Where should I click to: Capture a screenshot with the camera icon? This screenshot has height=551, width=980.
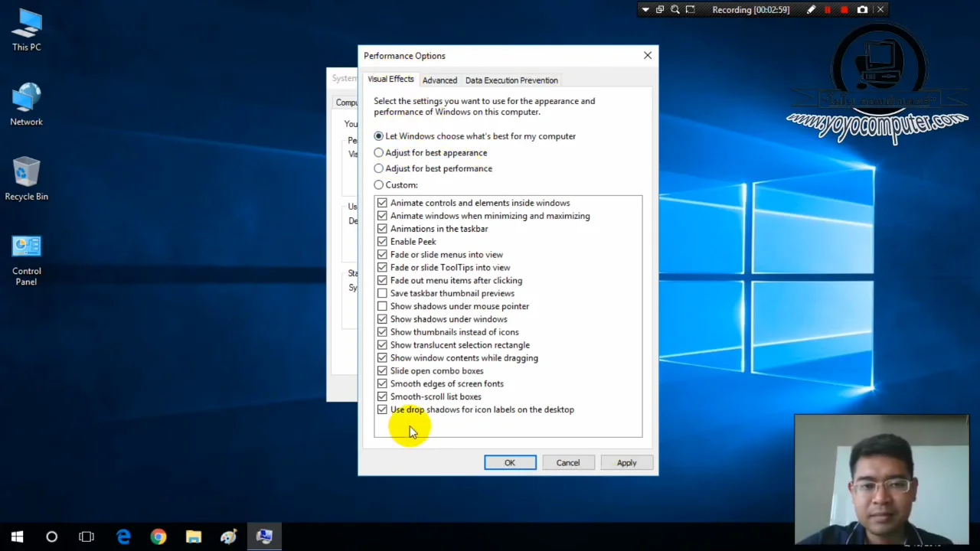point(862,9)
